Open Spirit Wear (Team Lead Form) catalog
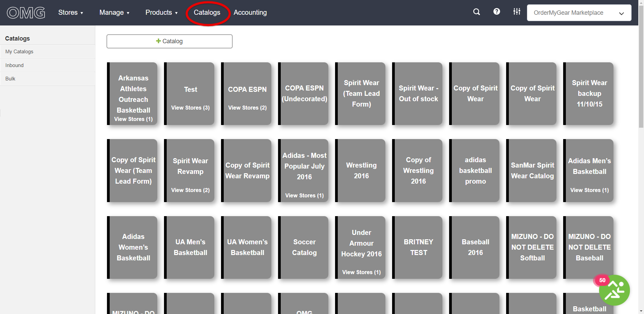The height and width of the screenshot is (314, 644). (x=360, y=93)
